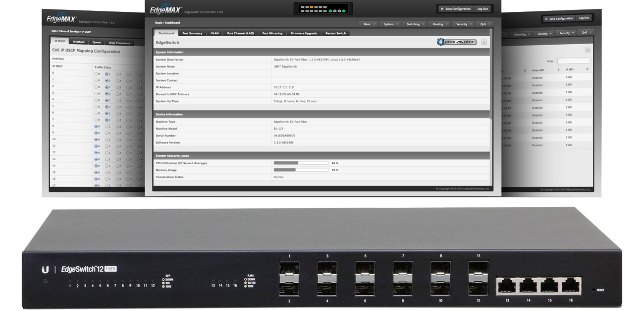Expand the Routing menu in Dashboard window
Viewport: 644px width, 311px height.
440,24
